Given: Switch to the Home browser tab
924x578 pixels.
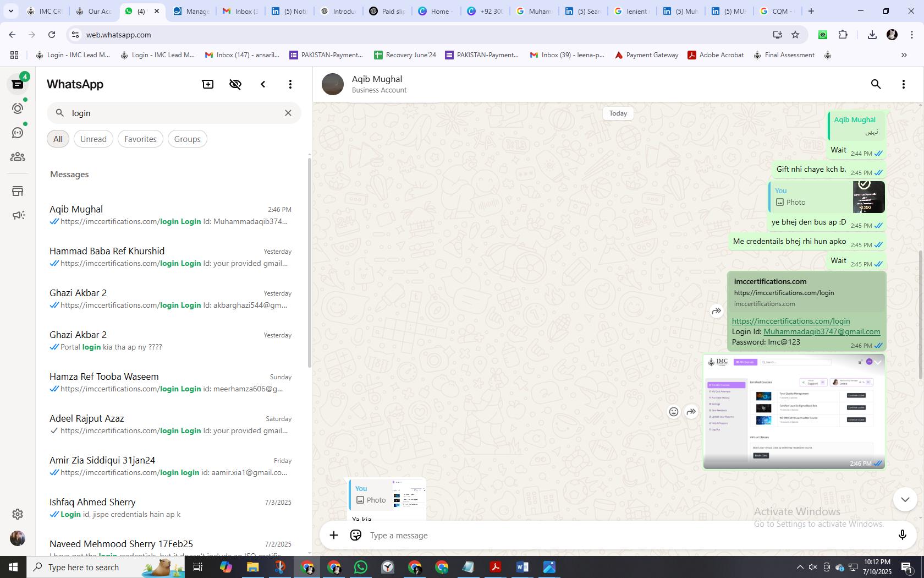Looking at the screenshot, I should click(x=435, y=11).
